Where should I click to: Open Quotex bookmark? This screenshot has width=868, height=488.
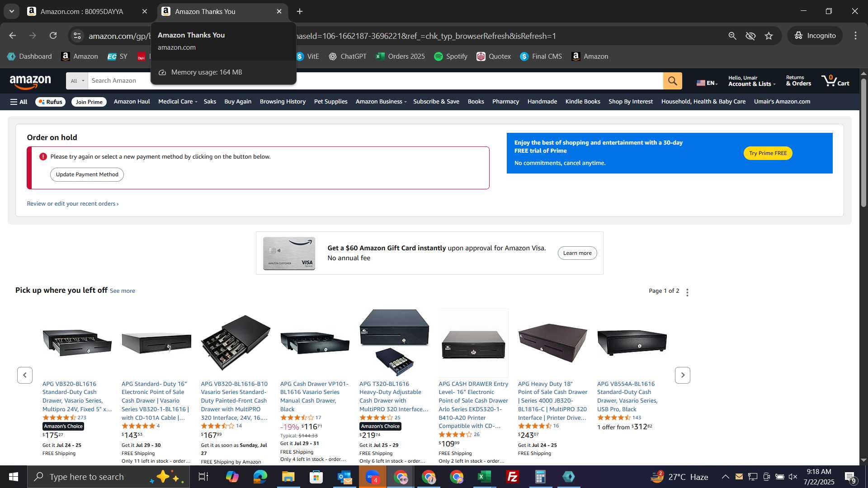(x=494, y=56)
